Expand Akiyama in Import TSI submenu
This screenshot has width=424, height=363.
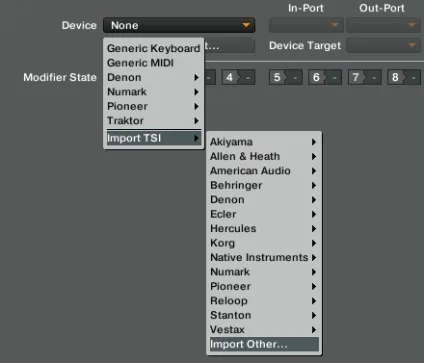point(264,142)
